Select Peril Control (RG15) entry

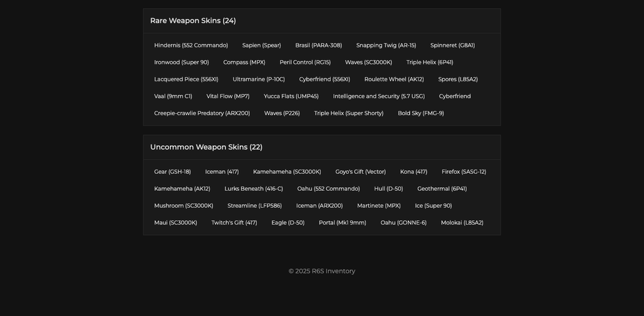(x=305, y=63)
